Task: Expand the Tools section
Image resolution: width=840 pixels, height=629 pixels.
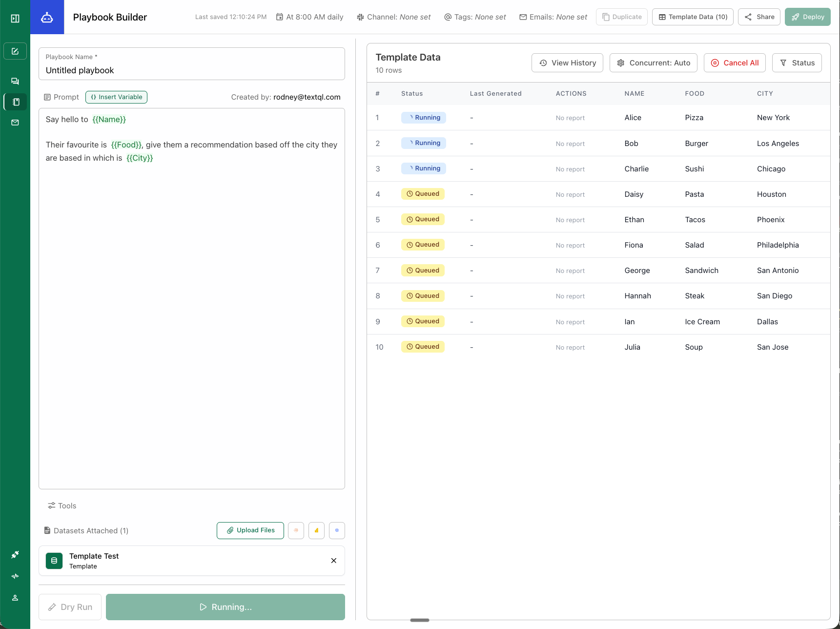Action: click(x=61, y=505)
